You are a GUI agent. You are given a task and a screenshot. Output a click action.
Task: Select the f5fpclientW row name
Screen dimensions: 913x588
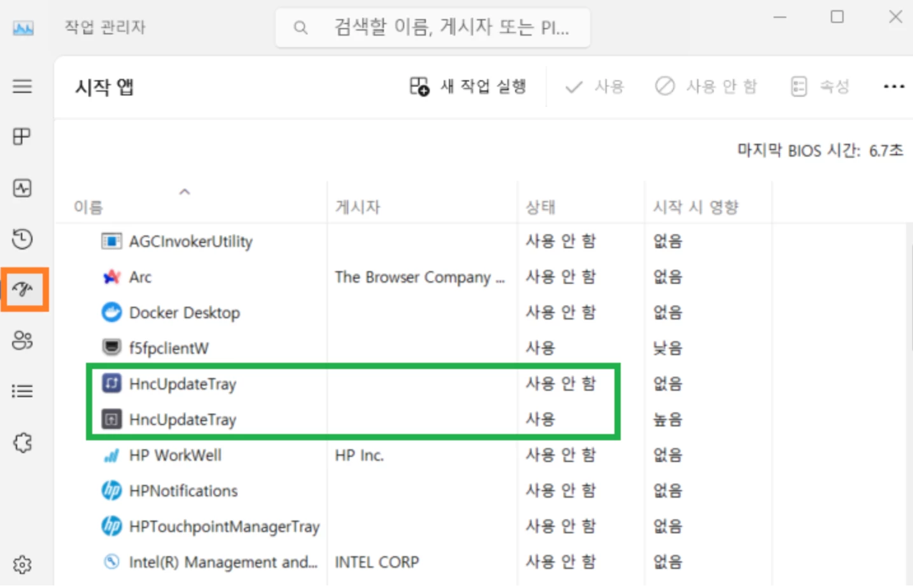pyautogui.click(x=169, y=348)
